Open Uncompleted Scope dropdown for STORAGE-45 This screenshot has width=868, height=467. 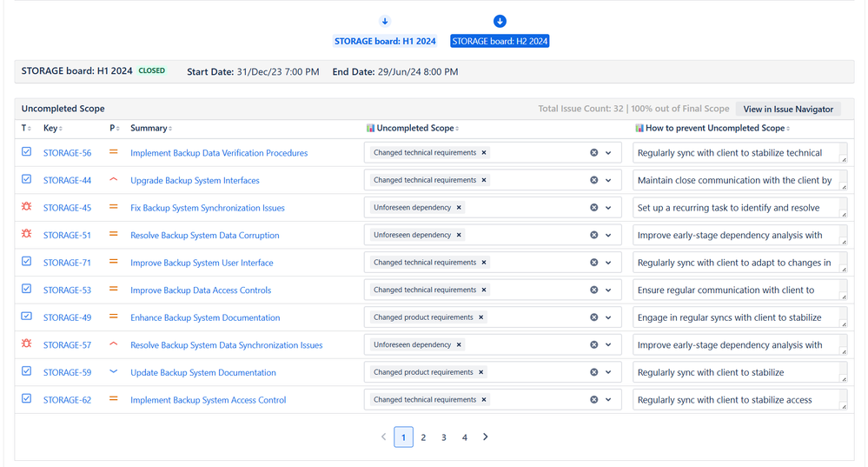608,208
